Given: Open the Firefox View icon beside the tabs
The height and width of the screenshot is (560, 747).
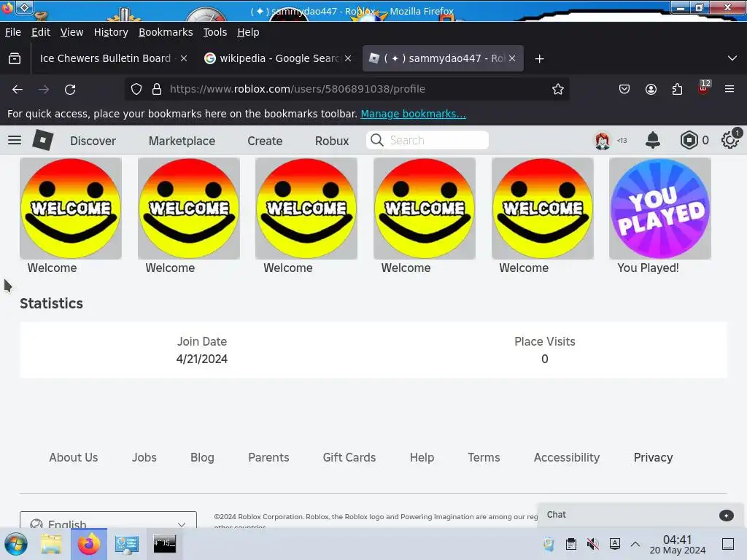Looking at the screenshot, I should pyautogui.click(x=15, y=58).
